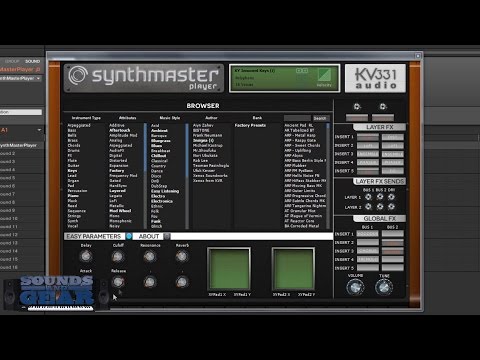Image resolution: width=480 pixels, height=360 pixels.
Task: Click the SynthMaster Player logo
Action: tap(144, 78)
